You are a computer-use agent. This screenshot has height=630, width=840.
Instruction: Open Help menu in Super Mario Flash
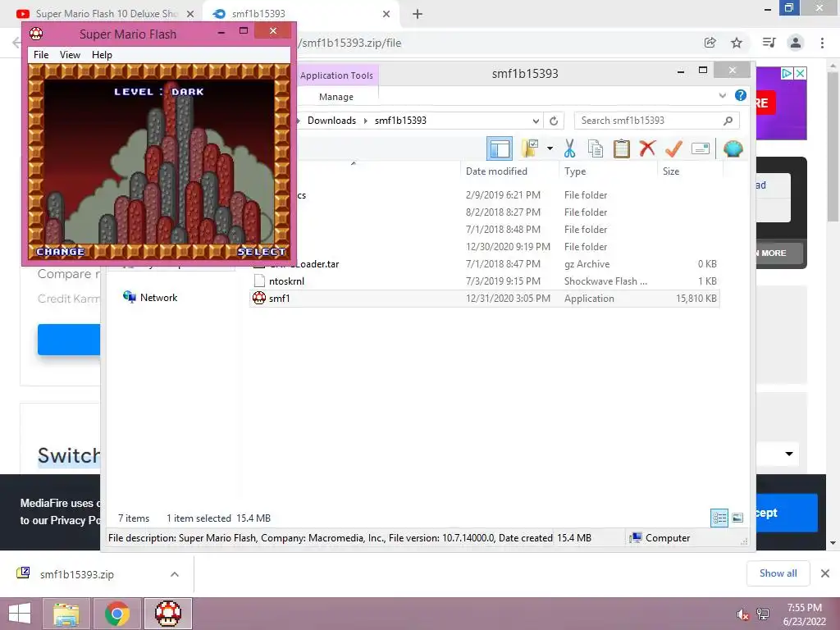(102, 55)
